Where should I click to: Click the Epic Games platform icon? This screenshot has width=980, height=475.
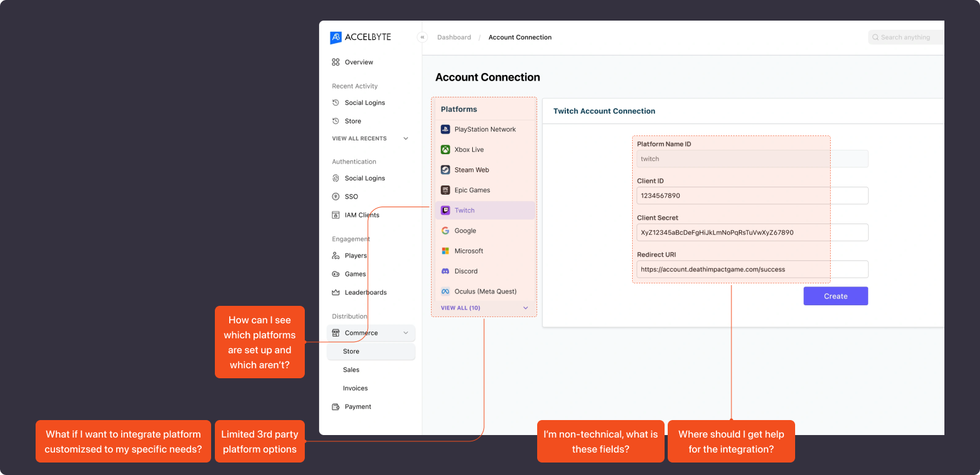[445, 190]
